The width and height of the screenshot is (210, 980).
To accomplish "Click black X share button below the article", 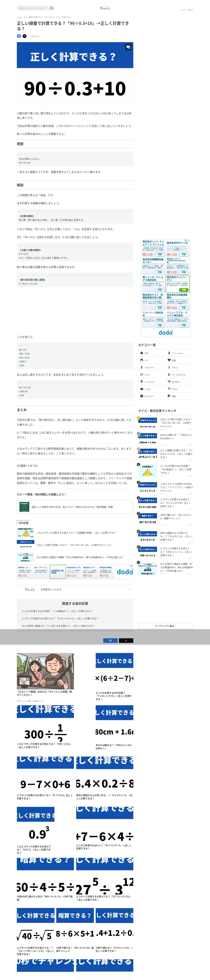I will (x=126, y=640).
